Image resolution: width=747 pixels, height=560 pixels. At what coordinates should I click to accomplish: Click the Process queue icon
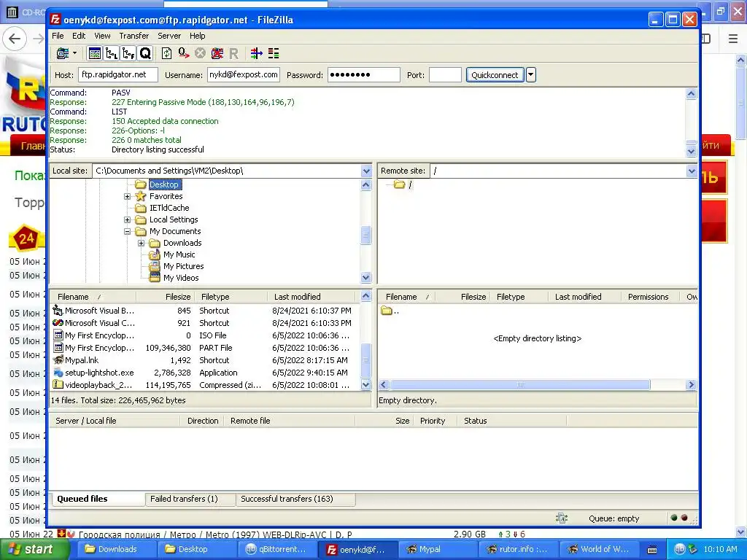click(x=183, y=53)
